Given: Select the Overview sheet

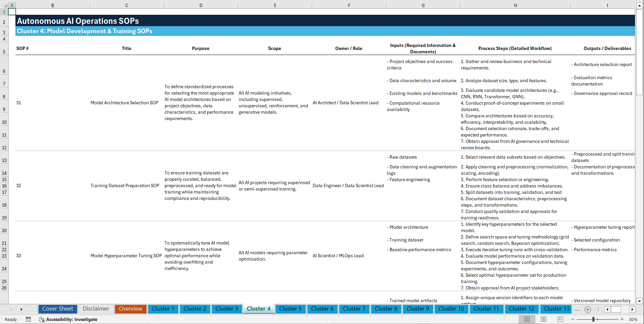Looking at the screenshot, I should tap(130, 309).
